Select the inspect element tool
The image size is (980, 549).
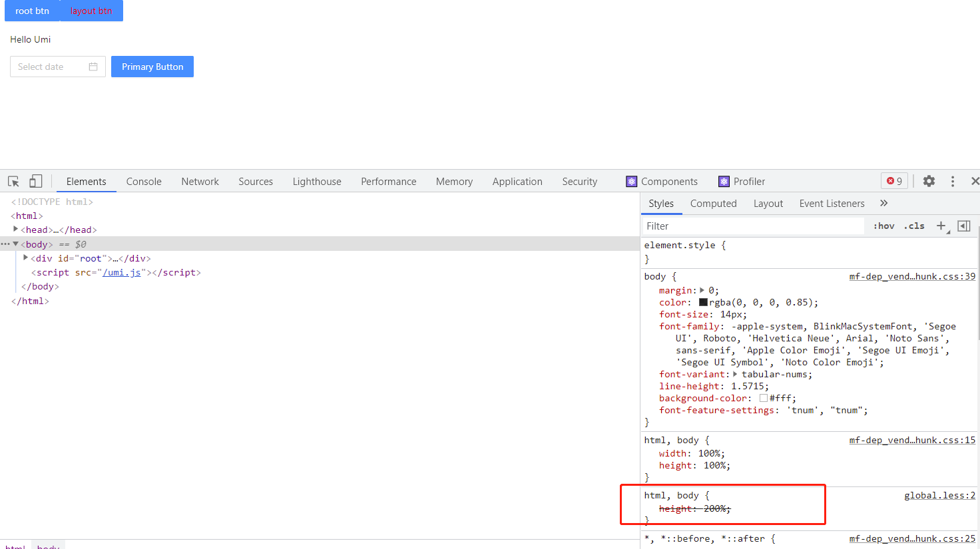[13, 181]
